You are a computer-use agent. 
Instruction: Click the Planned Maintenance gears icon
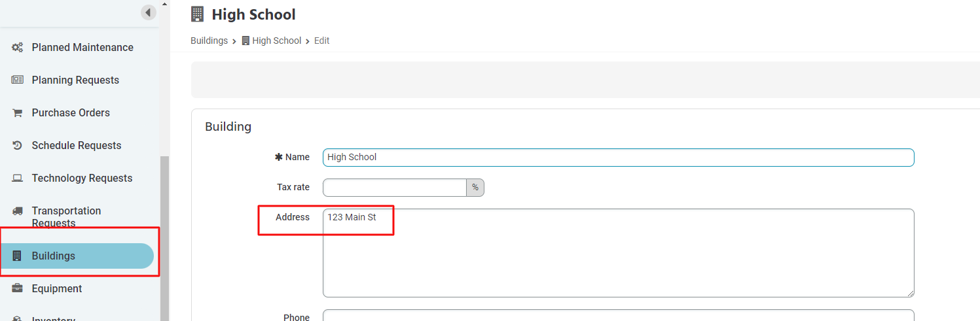pyautogui.click(x=18, y=47)
